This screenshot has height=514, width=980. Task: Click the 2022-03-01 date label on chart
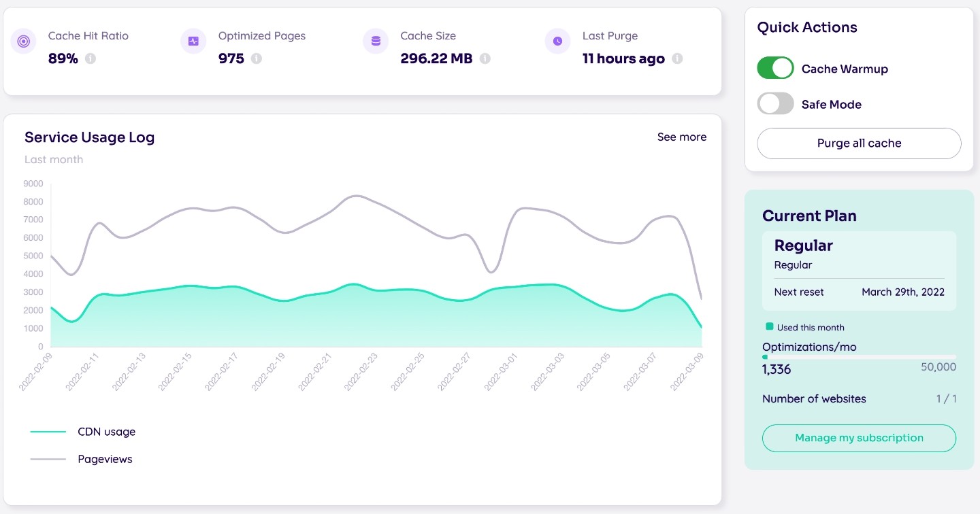[501, 371]
